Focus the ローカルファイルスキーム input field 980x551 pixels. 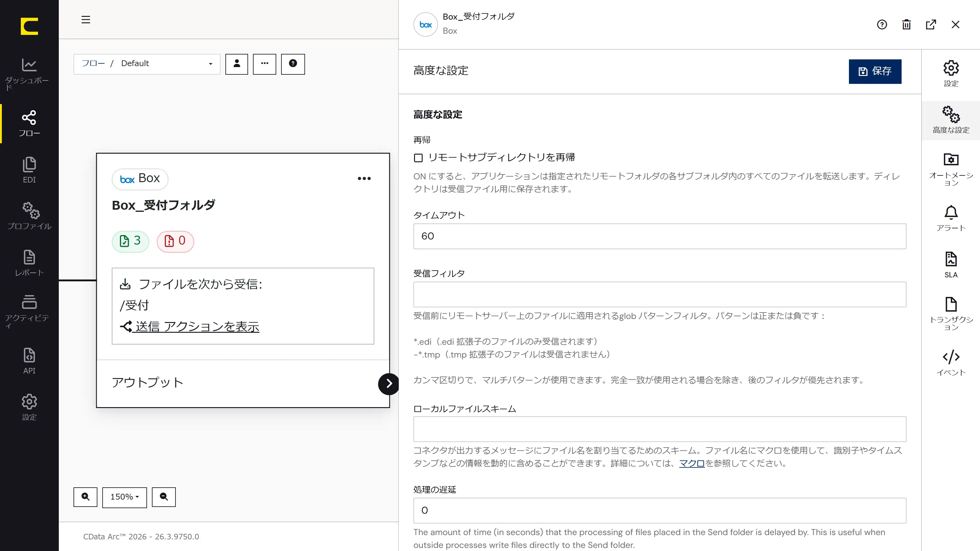tap(660, 429)
